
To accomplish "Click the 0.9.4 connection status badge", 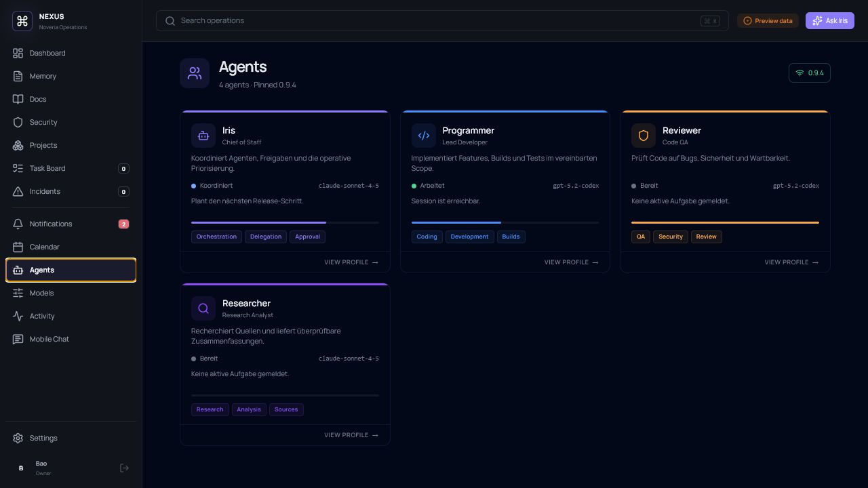I will pyautogui.click(x=810, y=73).
